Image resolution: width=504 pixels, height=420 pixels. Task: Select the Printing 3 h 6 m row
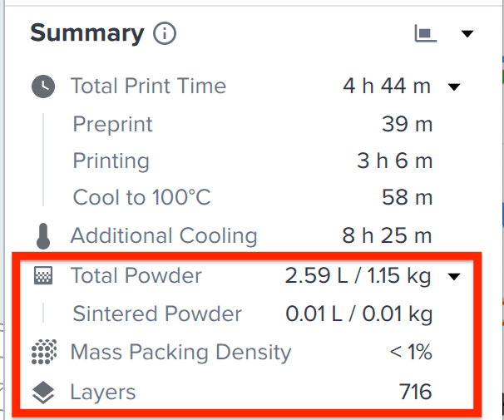click(x=252, y=161)
